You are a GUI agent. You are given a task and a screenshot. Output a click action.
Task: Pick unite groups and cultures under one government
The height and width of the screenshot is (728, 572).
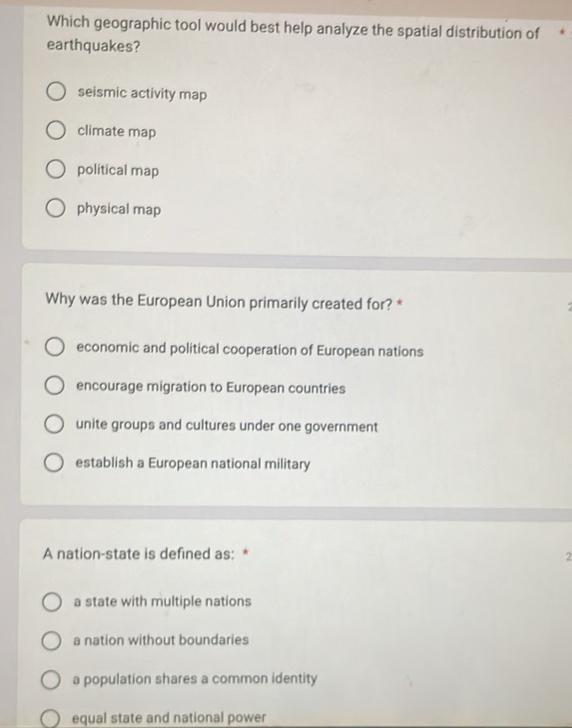(54, 424)
